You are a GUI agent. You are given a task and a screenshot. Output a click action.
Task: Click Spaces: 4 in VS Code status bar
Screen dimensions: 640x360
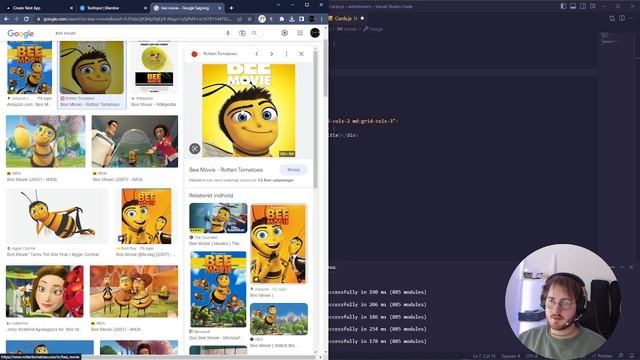[511, 356]
